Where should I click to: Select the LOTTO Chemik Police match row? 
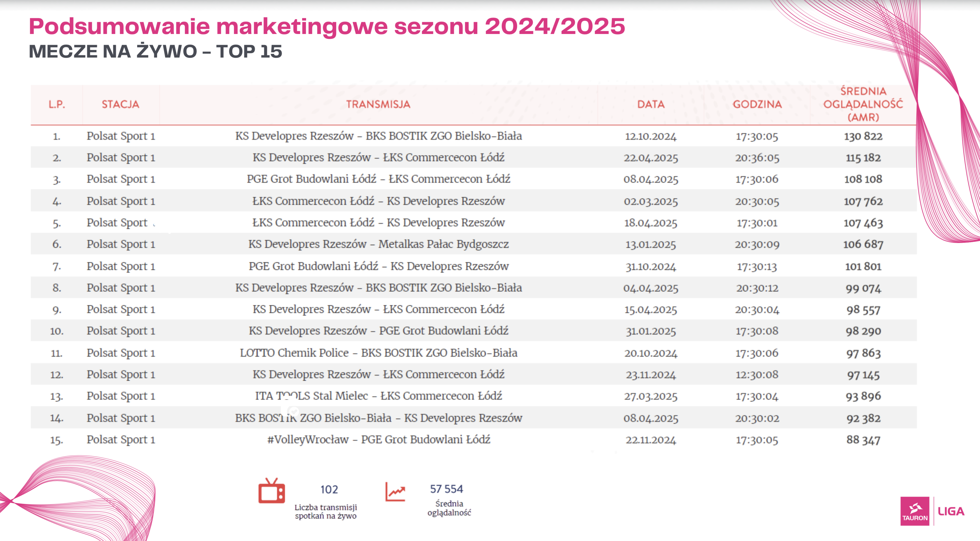point(378,353)
